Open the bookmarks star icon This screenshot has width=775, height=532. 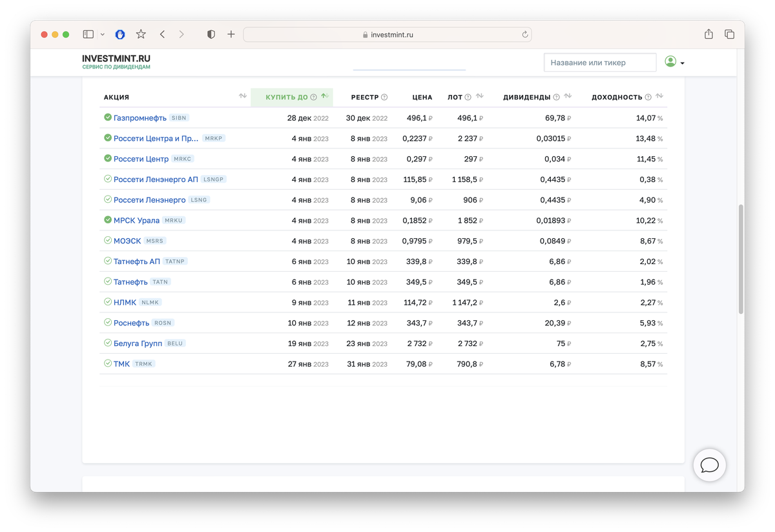click(141, 34)
